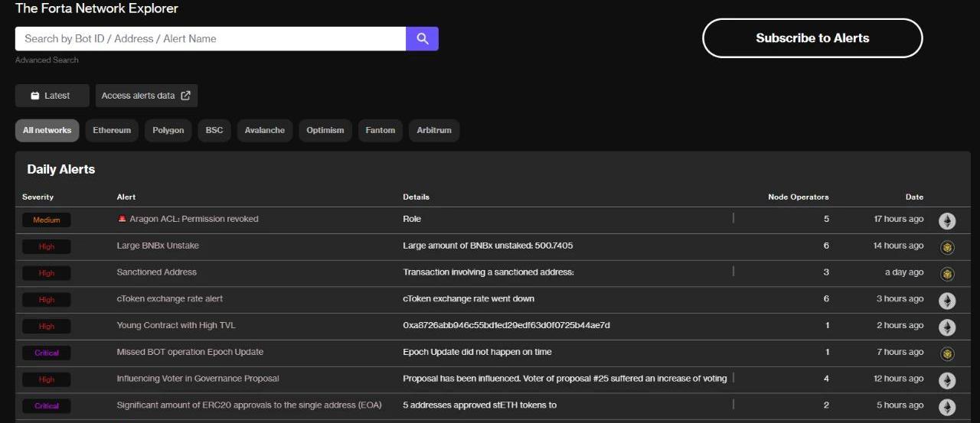Click the Ethereum icon in Young Contract row
Viewport: 980px width, 423px height.
point(947,327)
